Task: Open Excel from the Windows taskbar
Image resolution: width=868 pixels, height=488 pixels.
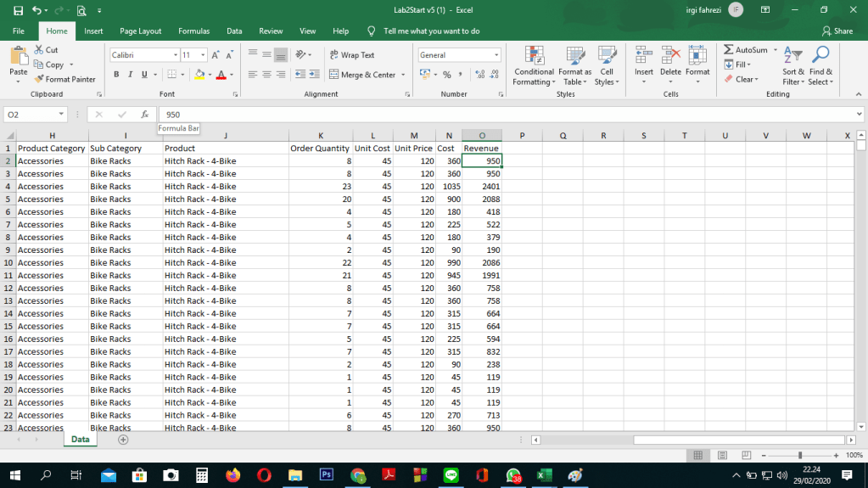Action: point(541,475)
